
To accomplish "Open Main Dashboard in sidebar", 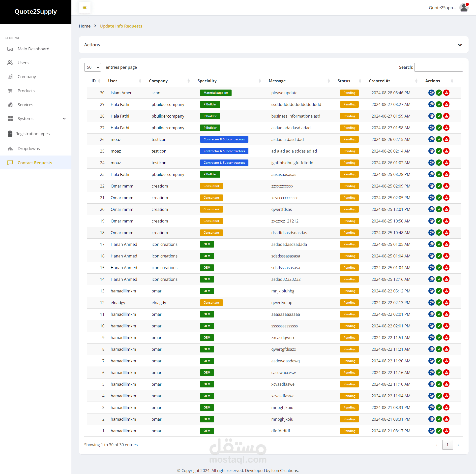I will [x=33, y=49].
